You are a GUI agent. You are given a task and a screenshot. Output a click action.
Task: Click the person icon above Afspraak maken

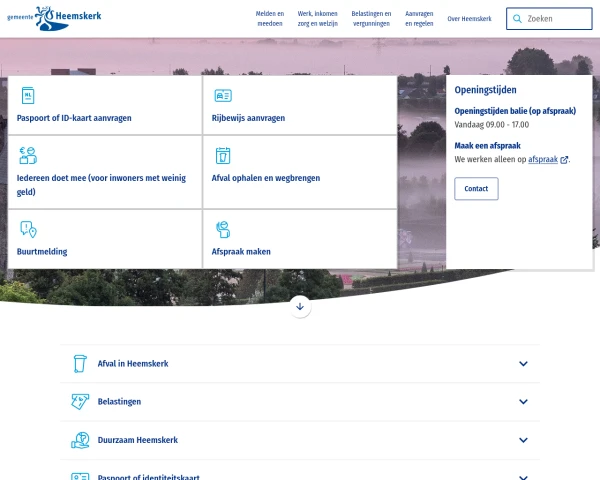[223, 229]
